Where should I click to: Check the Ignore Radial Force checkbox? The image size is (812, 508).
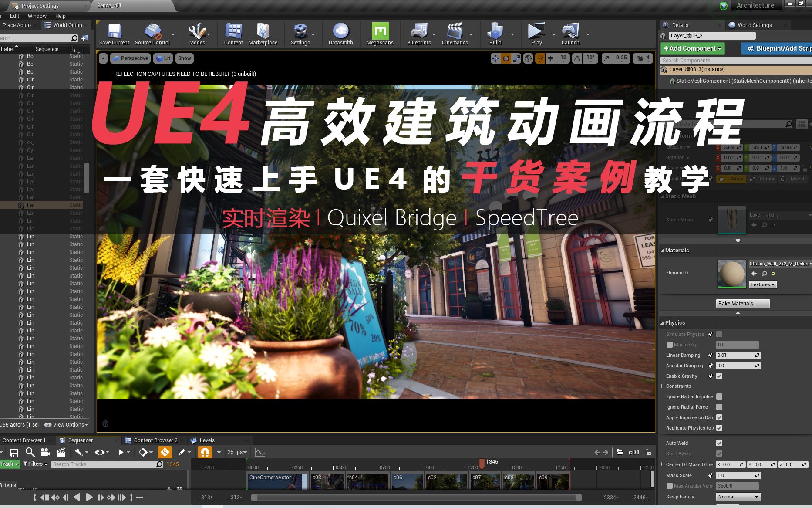(x=719, y=407)
